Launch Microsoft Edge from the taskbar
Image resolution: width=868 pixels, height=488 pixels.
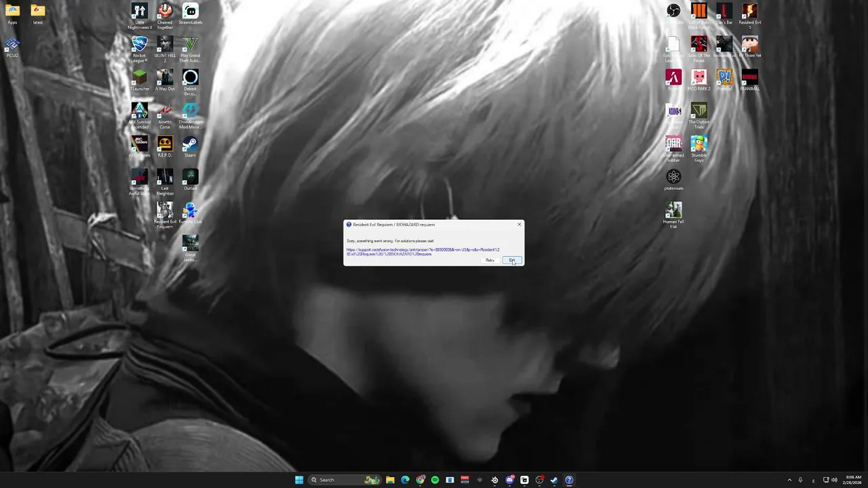405,480
